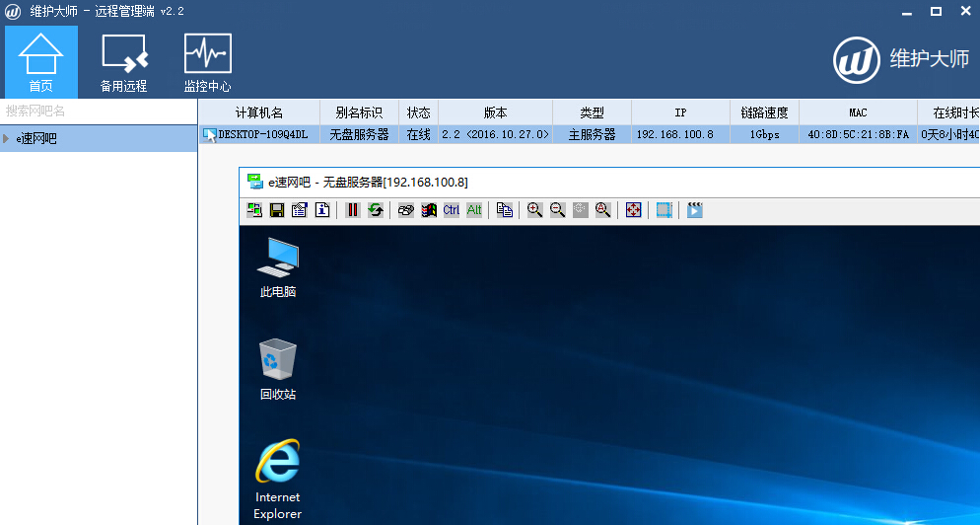
Task: Click the video record clapperboard icon
Action: tap(694, 210)
